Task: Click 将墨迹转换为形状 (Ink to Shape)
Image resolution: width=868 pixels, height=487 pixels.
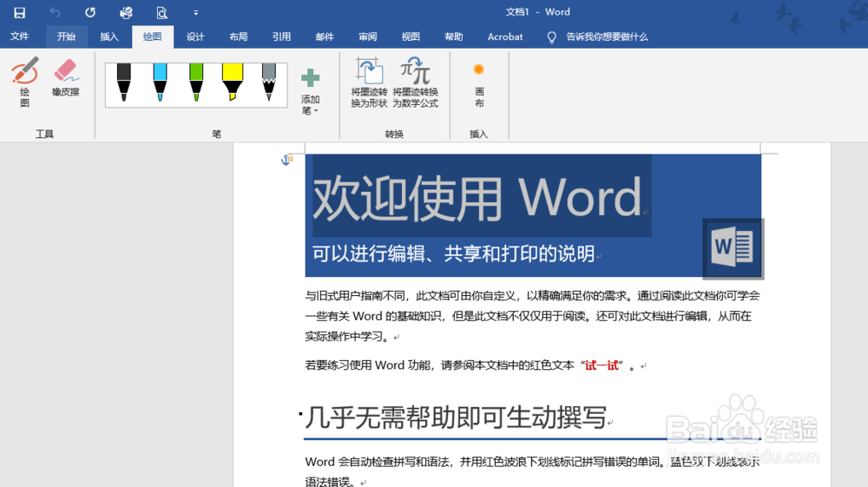Action: coord(369,82)
